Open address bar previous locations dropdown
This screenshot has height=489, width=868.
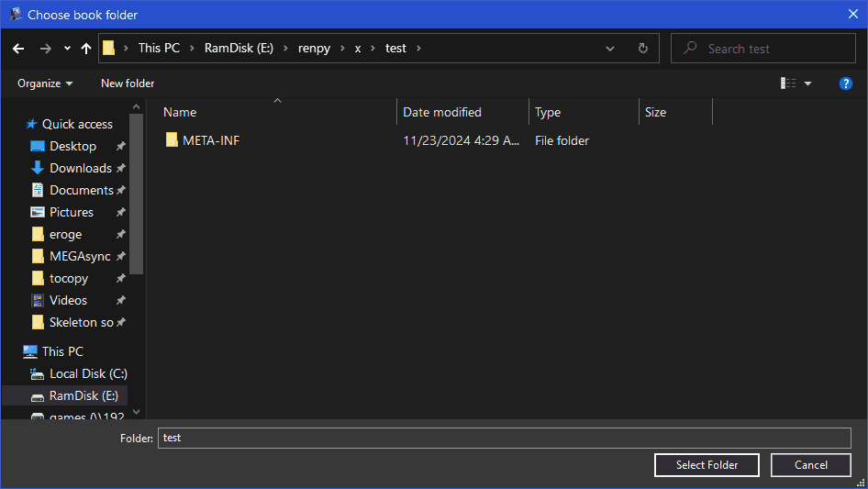point(610,49)
